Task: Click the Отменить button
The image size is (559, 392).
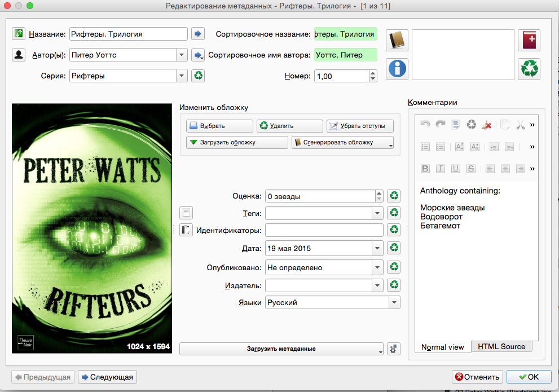Action: [x=477, y=377]
